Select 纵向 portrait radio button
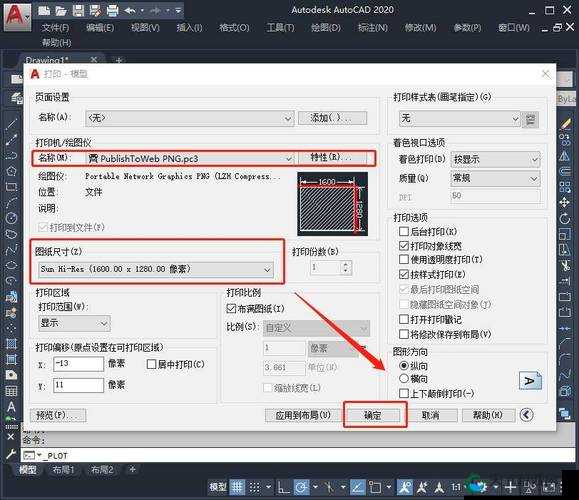Image resolution: width=579 pixels, height=500 pixels. click(404, 366)
